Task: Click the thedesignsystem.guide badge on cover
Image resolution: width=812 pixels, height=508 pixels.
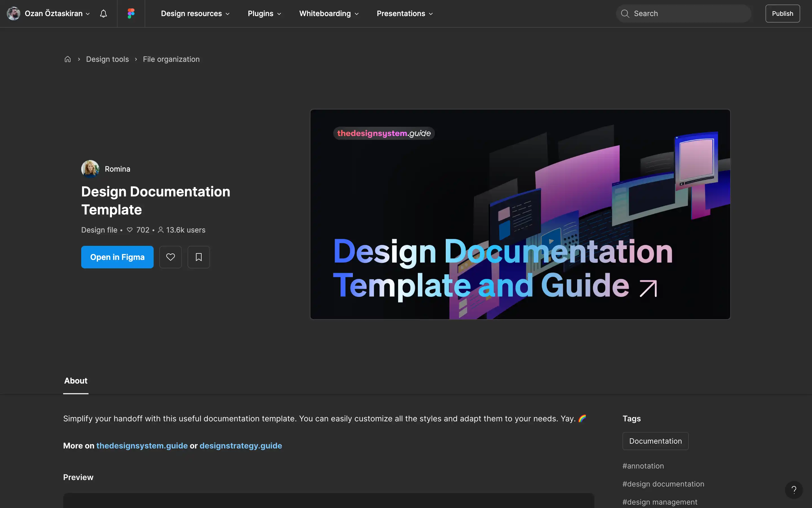Action: (x=384, y=133)
